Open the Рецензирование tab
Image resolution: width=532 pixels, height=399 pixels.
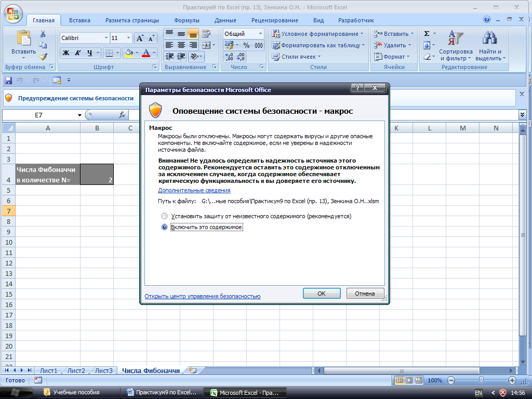point(275,20)
